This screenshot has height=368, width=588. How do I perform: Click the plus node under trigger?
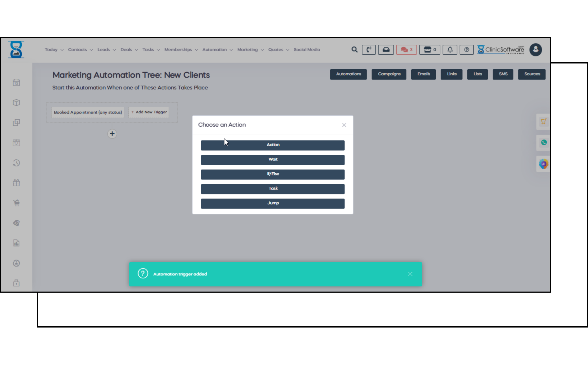click(112, 134)
